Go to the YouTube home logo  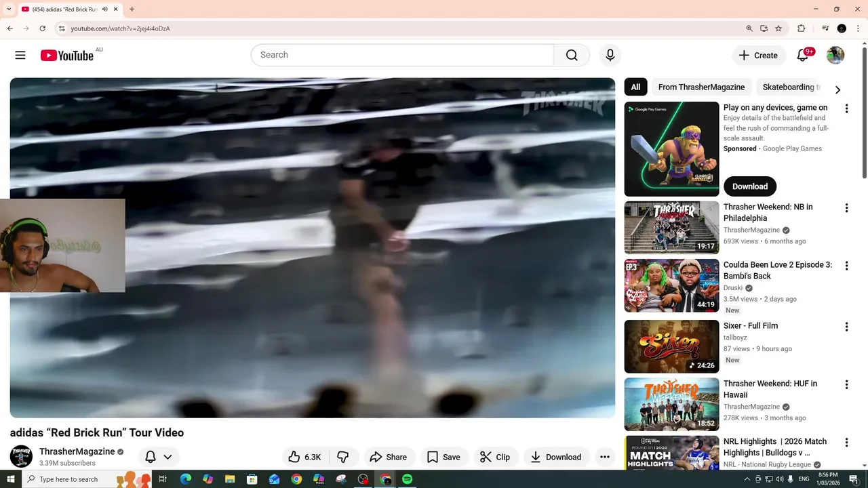(66, 56)
